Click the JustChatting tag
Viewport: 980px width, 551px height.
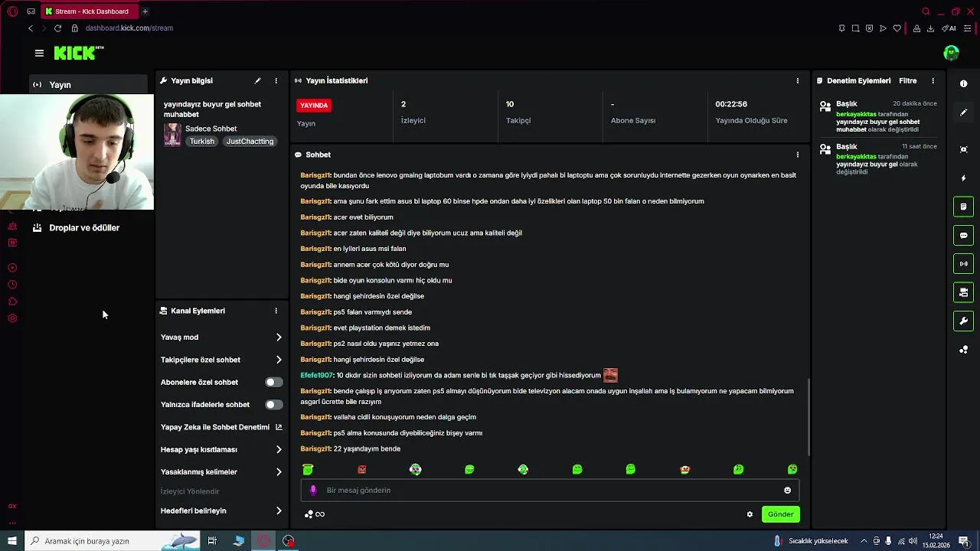click(x=250, y=142)
